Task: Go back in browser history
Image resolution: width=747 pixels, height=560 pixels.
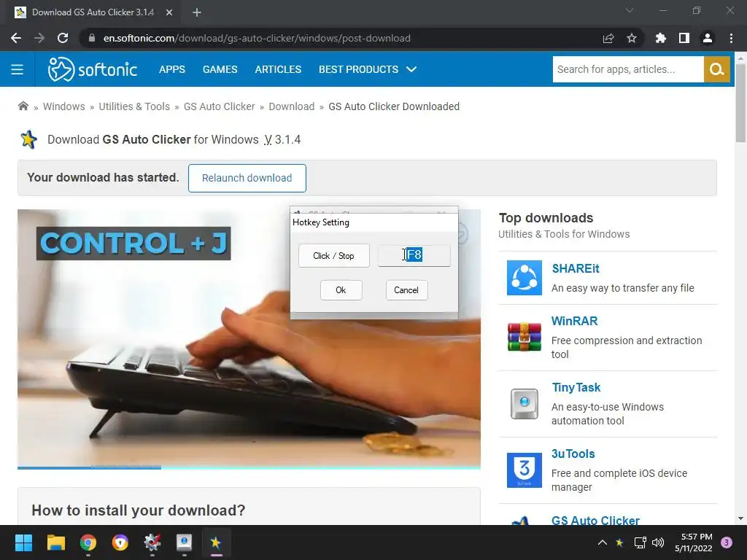Action: pyautogui.click(x=16, y=38)
